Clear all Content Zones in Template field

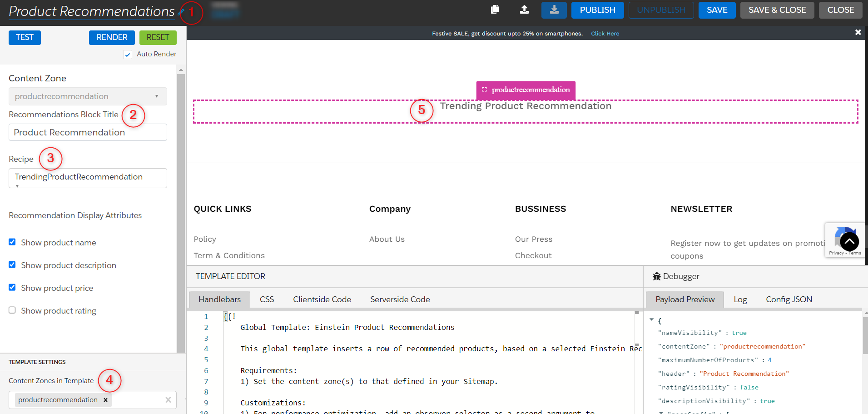pos(168,400)
